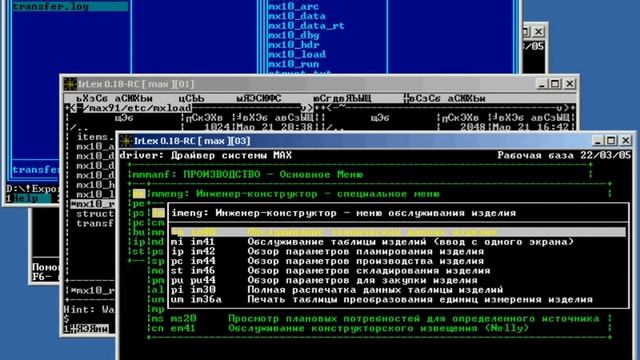Click the IrLex [03] window title icon
This screenshot has height=360, width=640.
126,141
